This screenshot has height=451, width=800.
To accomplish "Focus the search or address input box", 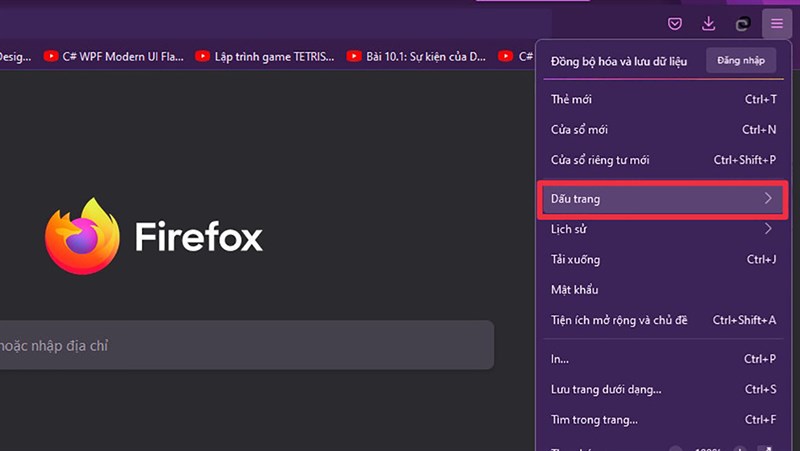I will click(247, 345).
